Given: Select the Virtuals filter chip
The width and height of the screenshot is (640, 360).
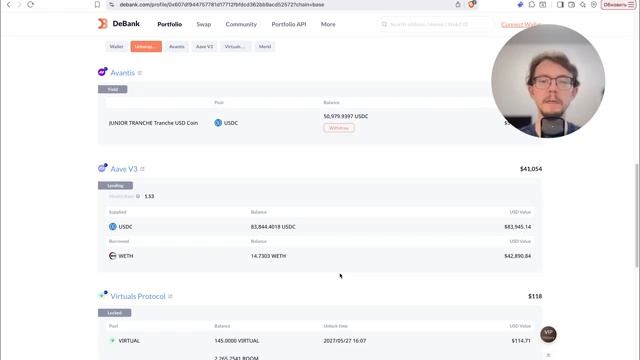Looking at the screenshot, I should click(x=235, y=47).
